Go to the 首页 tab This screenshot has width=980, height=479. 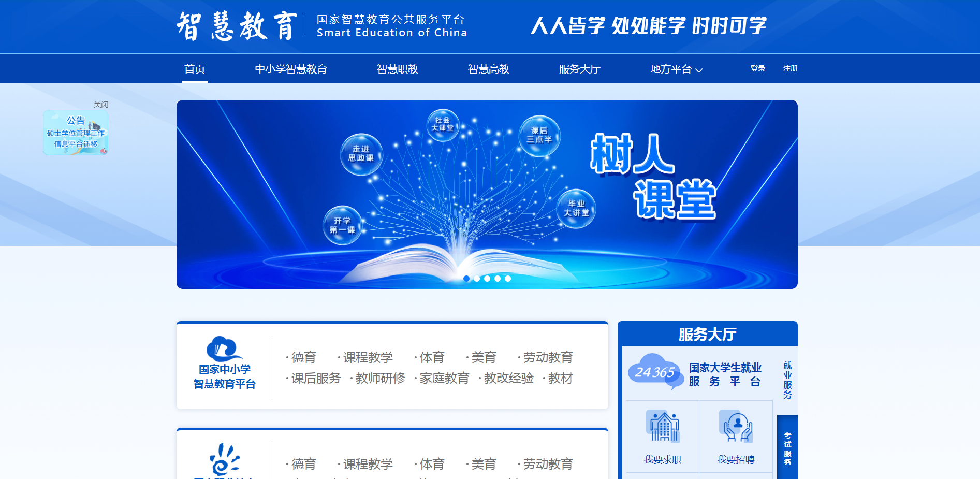195,69
